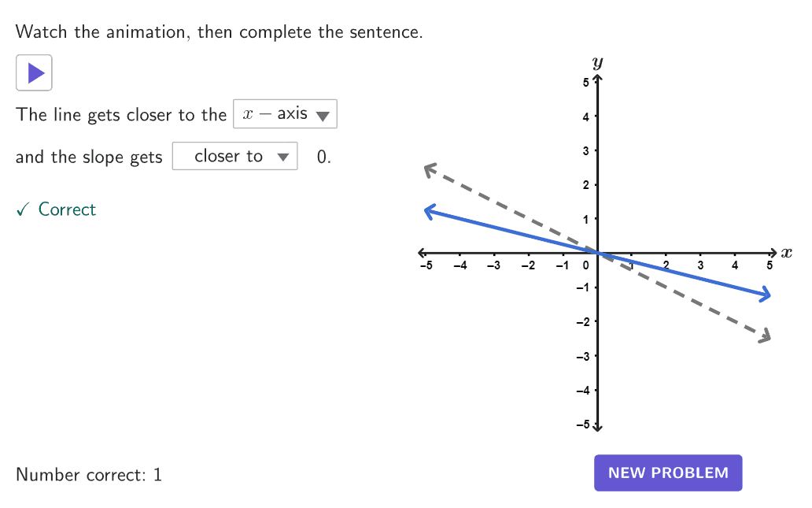Click the blue line's left arrowhead
Viewport: 812px width, 508px height.
point(430,212)
